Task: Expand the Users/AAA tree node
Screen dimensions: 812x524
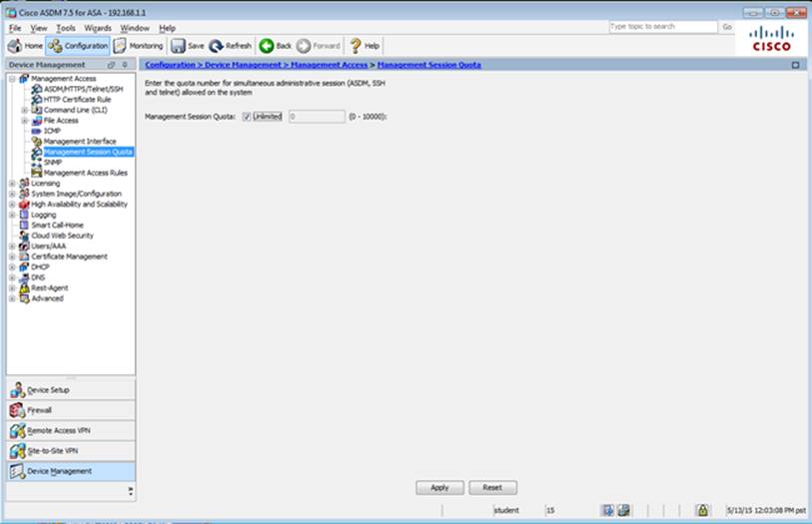Action: (12, 246)
